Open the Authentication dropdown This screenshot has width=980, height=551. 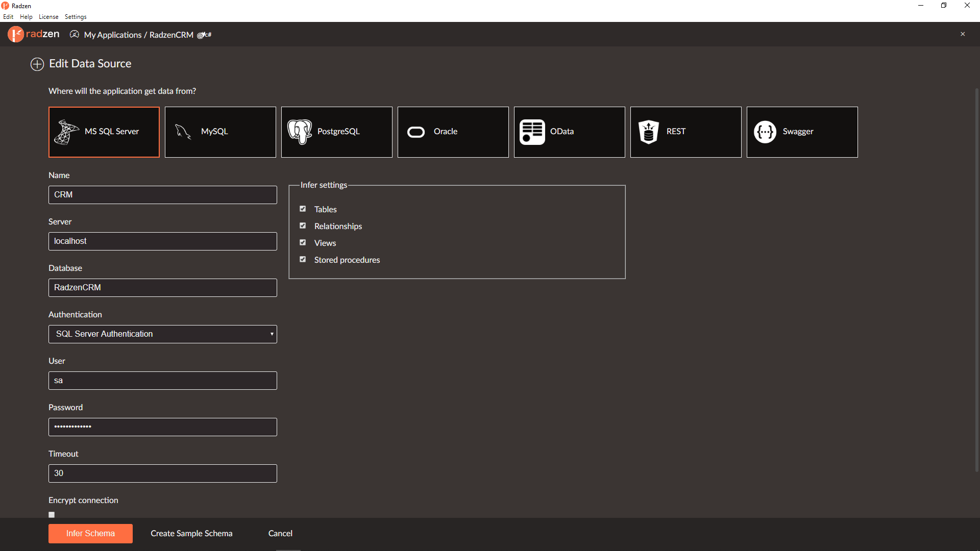coord(163,334)
